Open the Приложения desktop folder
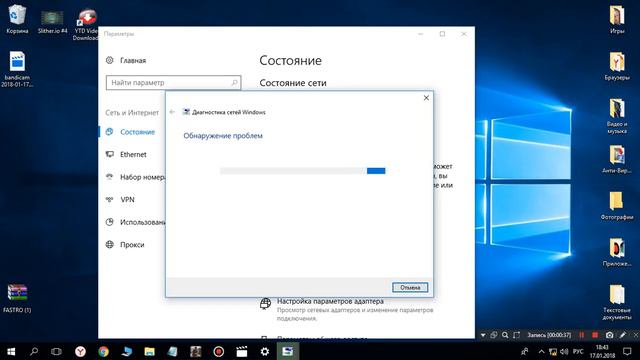 pos(617,252)
